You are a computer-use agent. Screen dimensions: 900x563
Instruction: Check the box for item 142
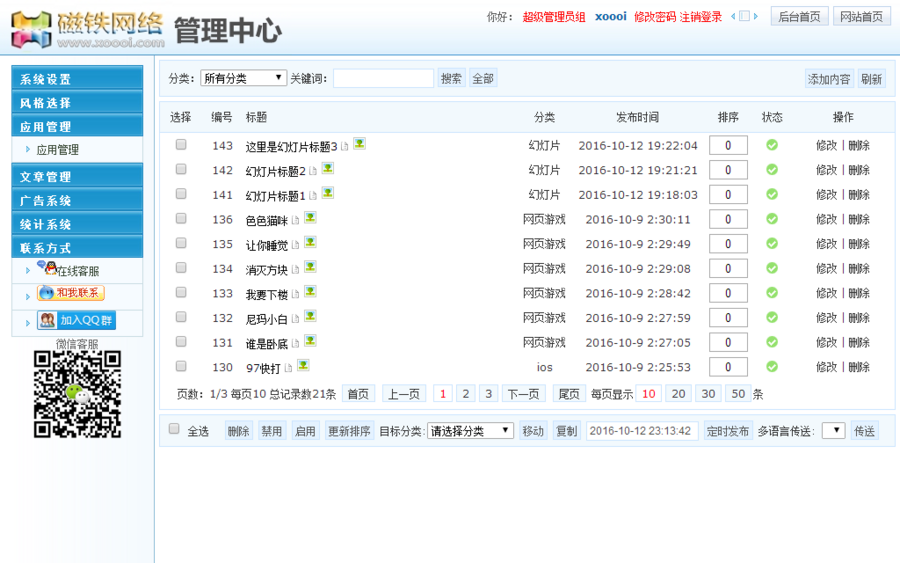click(x=181, y=169)
